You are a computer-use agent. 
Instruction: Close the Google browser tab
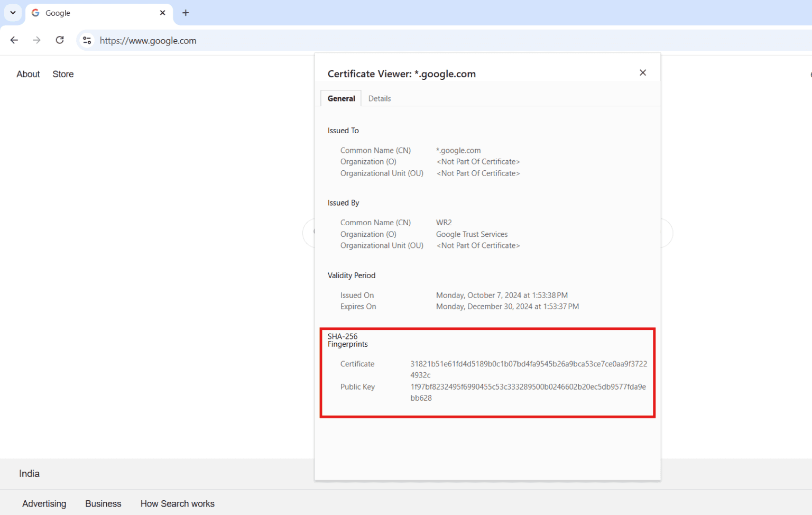pyautogui.click(x=162, y=13)
